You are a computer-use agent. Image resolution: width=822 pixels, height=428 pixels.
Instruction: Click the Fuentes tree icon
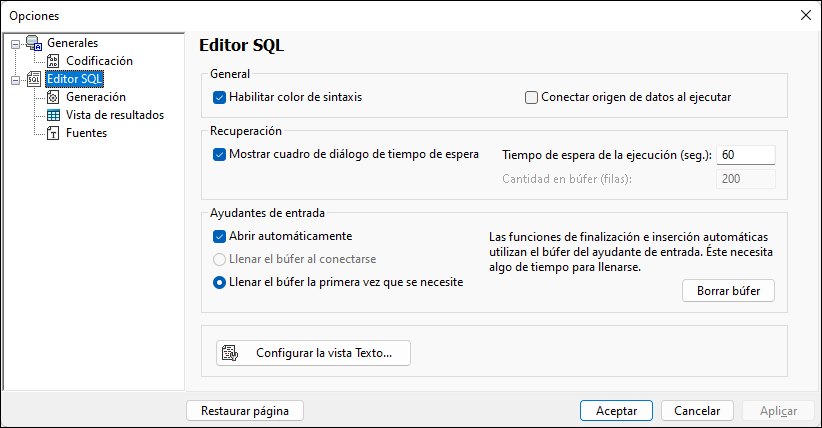click(53, 133)
